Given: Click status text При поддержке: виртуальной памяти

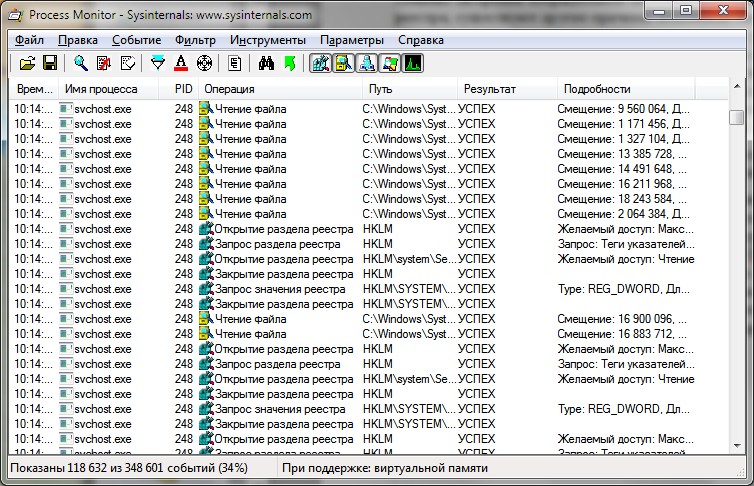Looking at the screenshot, I should (x=385, y=468).
